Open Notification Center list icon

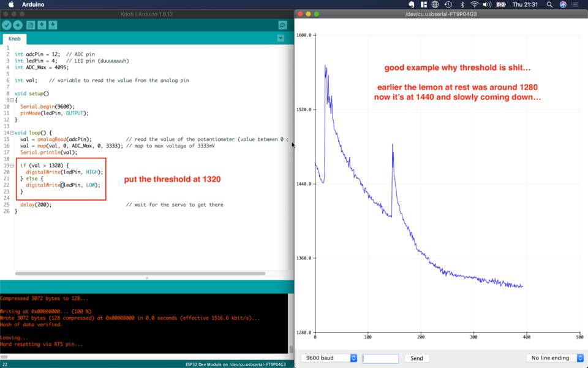click(x=575, y=4)
